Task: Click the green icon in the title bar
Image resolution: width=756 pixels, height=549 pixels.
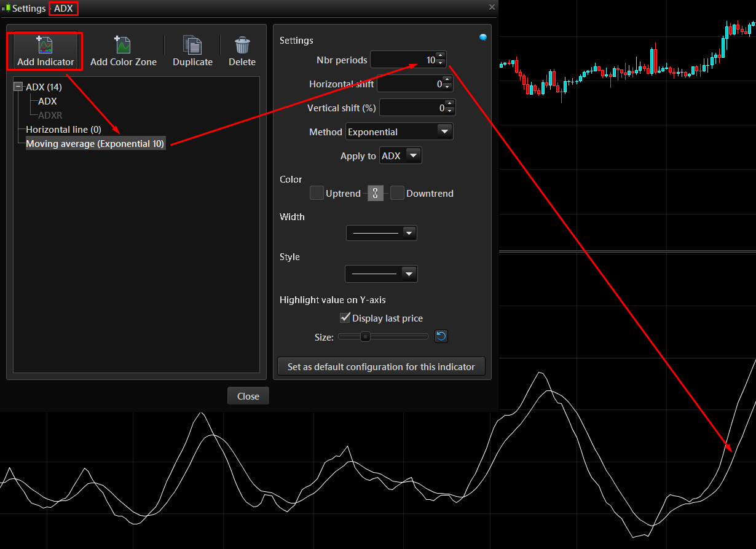Action: point(6,8)
